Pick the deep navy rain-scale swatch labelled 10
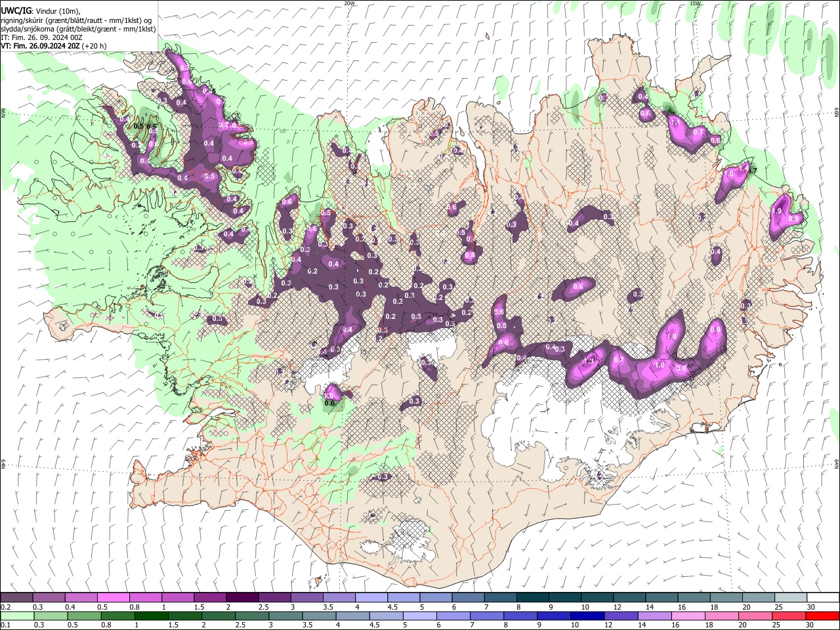This screenshot has width=840, height=630. coord(587,616)
